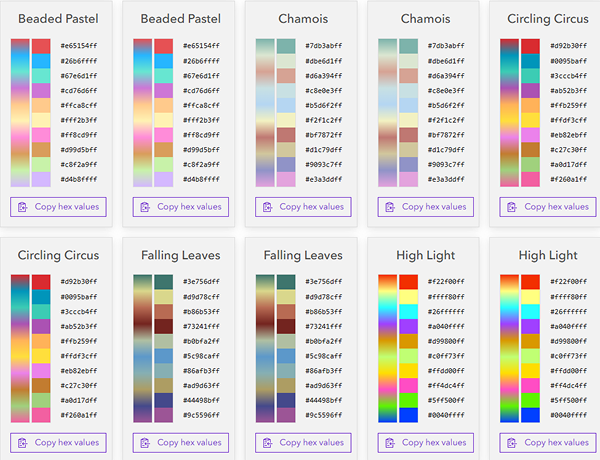Click hex text #ff4dc4ff in second High Light
Viewport: 600px width, 460px height.
[x=569, y=386]
